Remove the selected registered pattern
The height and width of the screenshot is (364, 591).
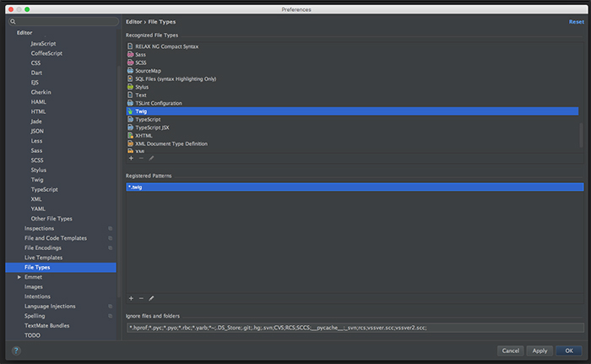click(x=141, y=298)
